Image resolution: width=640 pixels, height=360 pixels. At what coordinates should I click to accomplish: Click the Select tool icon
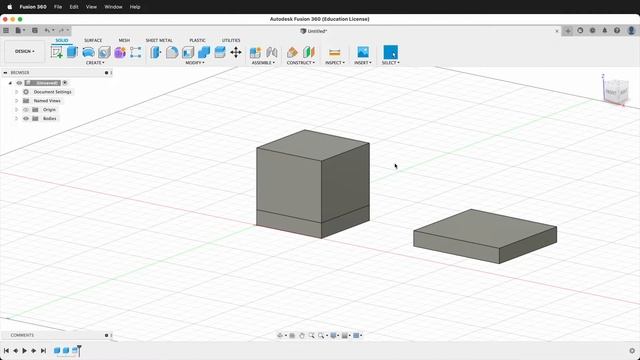coord(391,52)
